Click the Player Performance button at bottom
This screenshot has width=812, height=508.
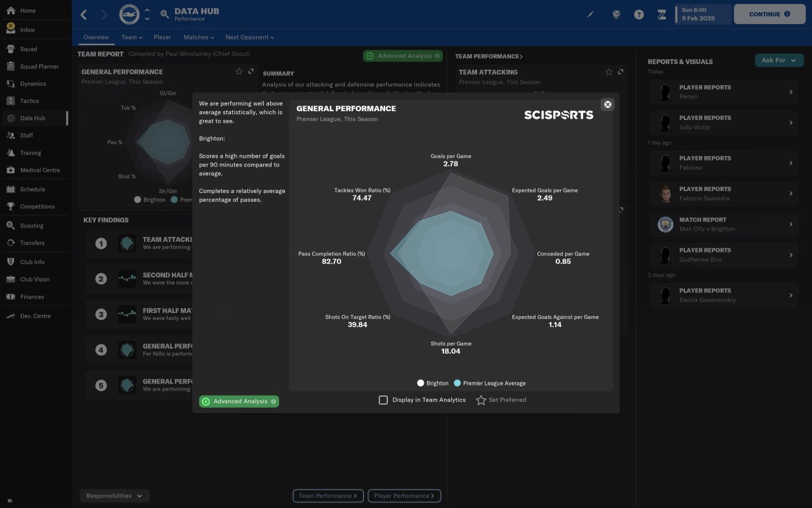tap(404, 496)
